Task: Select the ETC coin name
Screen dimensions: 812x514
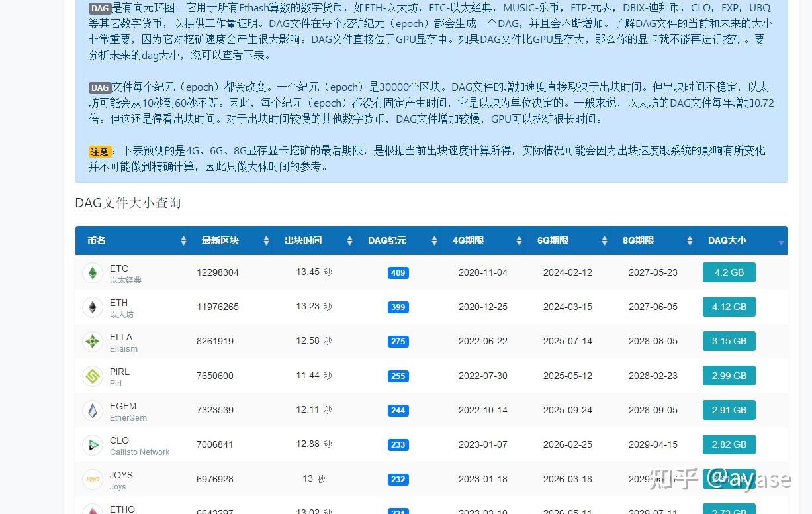Action: click(119, 268)
